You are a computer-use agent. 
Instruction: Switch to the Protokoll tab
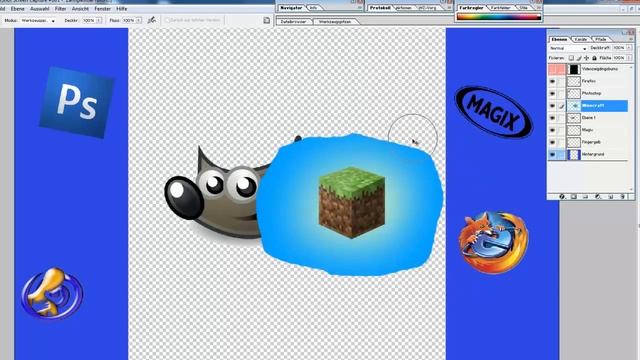[x=380, y=8]
